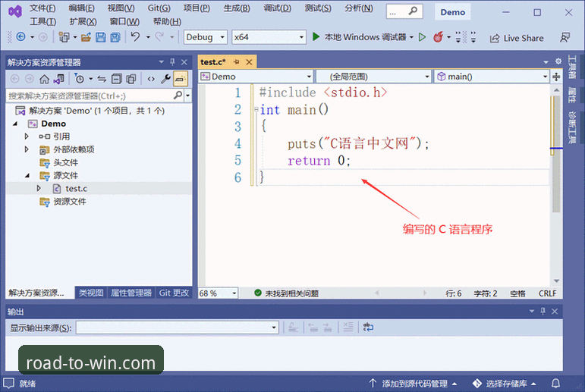The image size is (585, 392).
Task: Open the 编辑(E) menu
Action: click(x=81, y=8)
